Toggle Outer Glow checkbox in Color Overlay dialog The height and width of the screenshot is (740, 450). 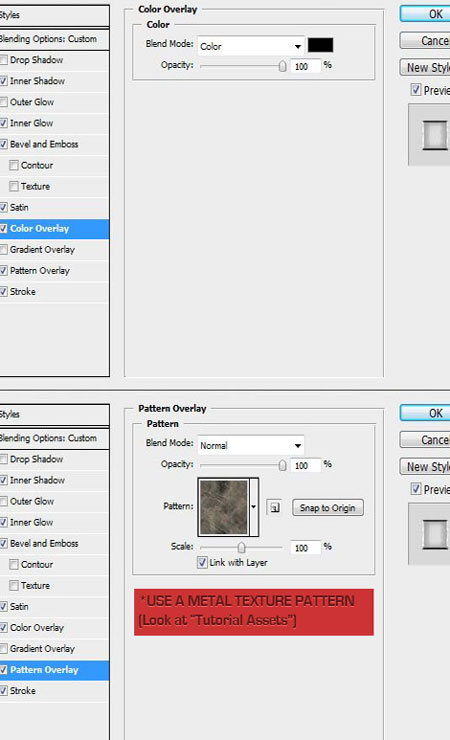pos(3,102)
